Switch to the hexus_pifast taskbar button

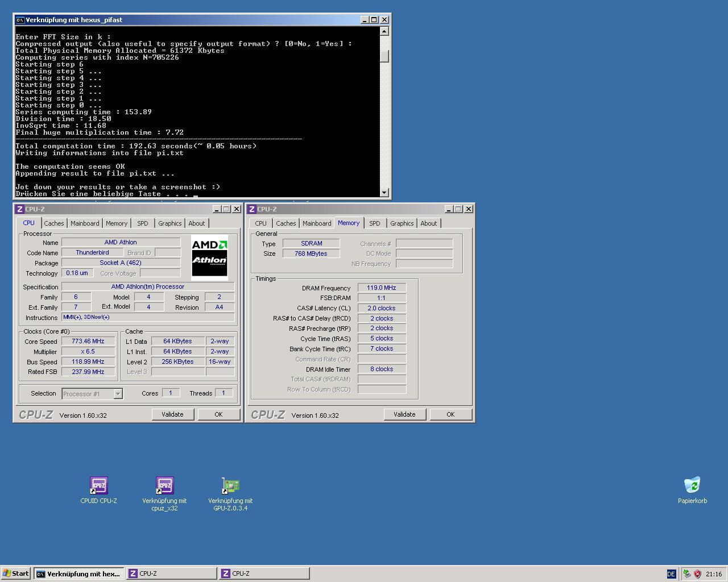tap(78, 574)
